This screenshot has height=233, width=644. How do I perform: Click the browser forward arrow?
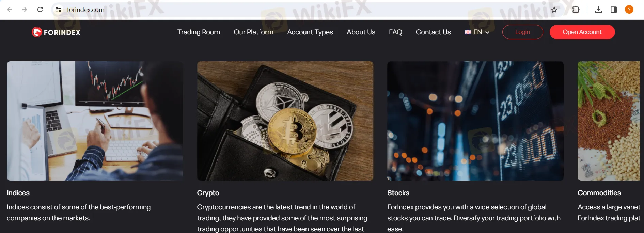click(25, 10)
